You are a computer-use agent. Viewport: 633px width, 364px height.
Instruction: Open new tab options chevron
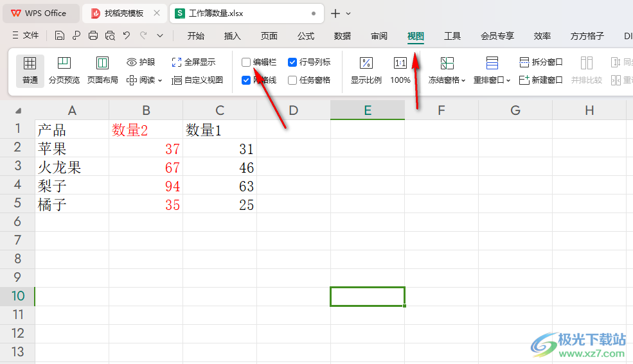tap(348, 13)
